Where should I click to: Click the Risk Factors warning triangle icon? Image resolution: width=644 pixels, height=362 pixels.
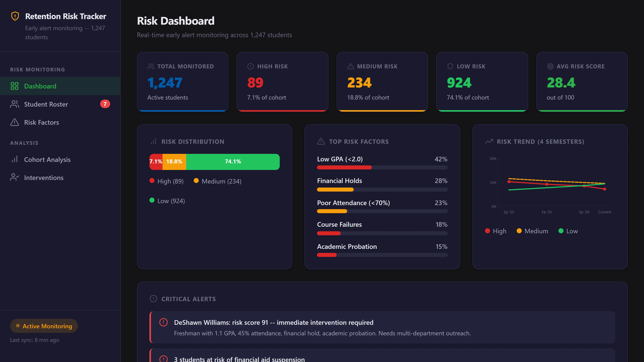[14, 122]
